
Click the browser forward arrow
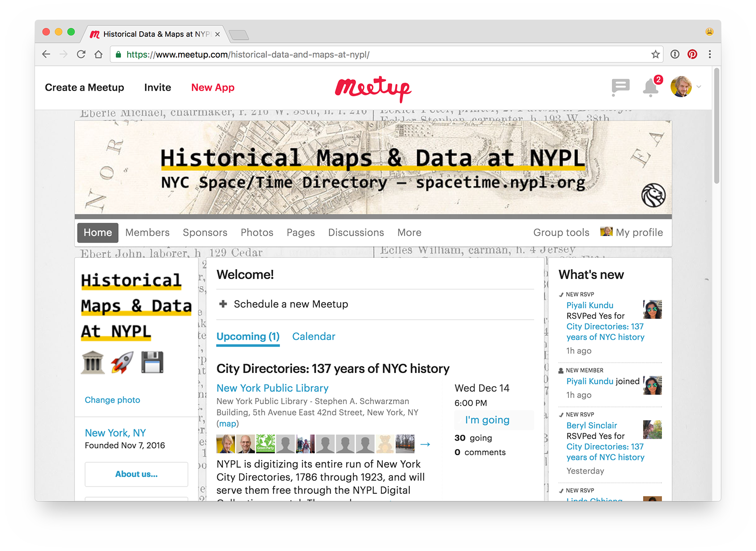click(64, 54)
